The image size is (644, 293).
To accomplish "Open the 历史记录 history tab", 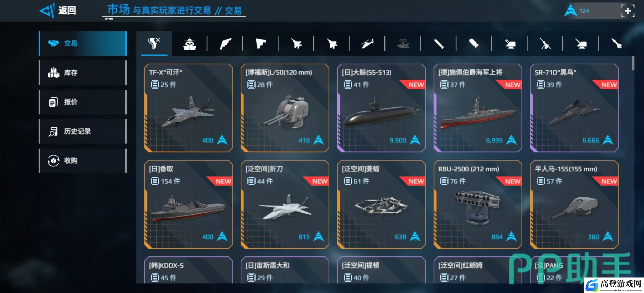I will point(83,131).
